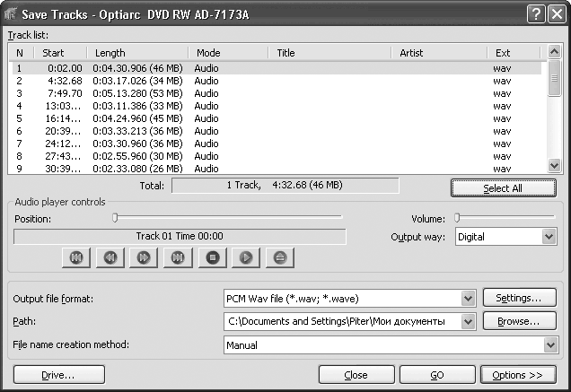Image resolution: width=571 pixels, height=392 pixels.
Task: Play the selected track
Action: pos(245,257)
